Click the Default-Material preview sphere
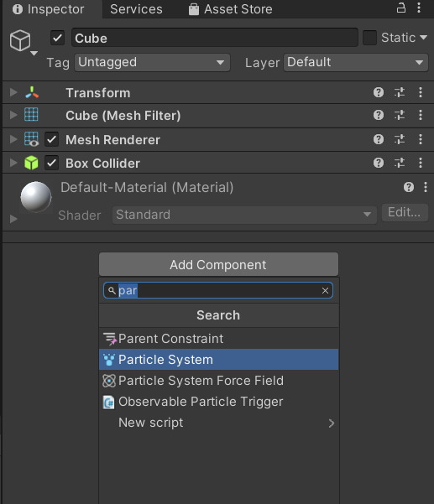The height and width of the screenshot is (504, 434). pos(36,197)
